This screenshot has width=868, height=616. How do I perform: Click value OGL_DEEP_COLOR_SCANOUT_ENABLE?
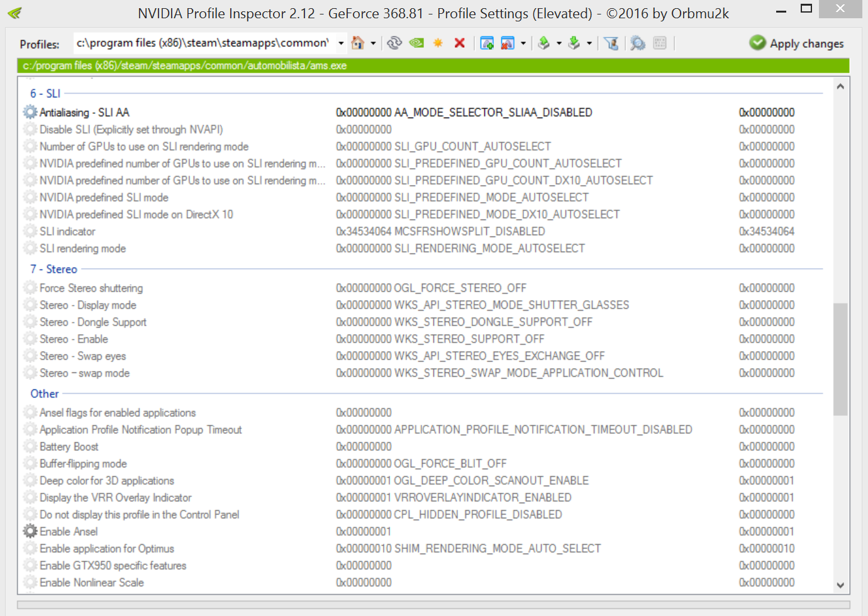[492, 480]
